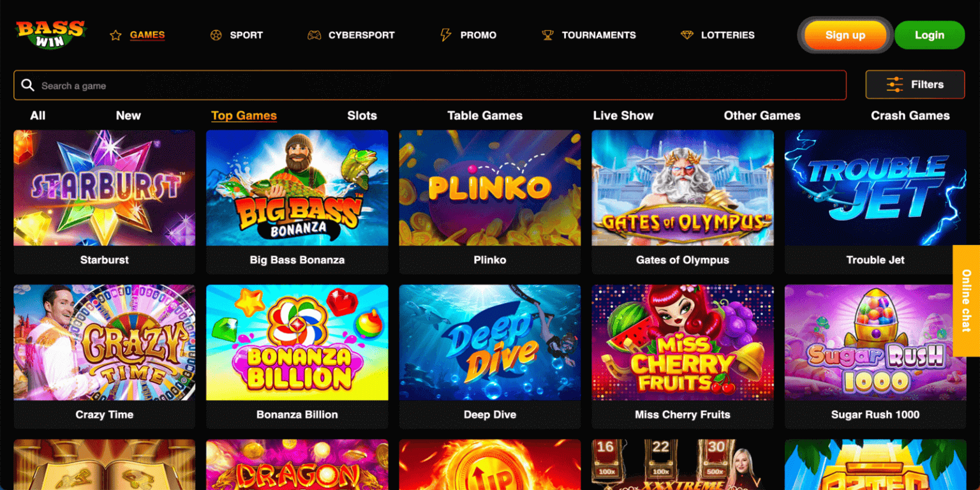Click the magnifying glass search icon
Image resolution: width=980 pixels, height=490 pixels.
(x=27, y=85)
